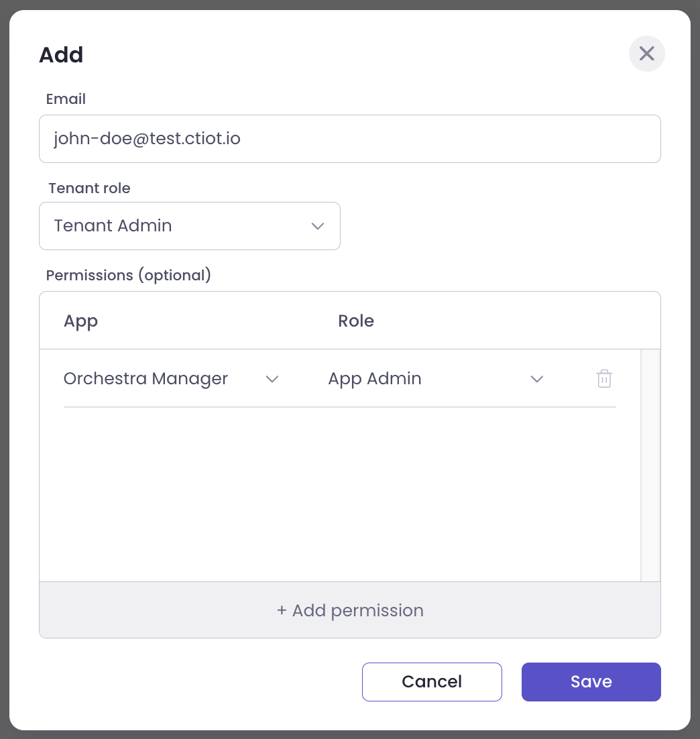Click the Add dialog title
This screenshot has width=700, height=739.
pyautogui.click(x=61, y=54)
